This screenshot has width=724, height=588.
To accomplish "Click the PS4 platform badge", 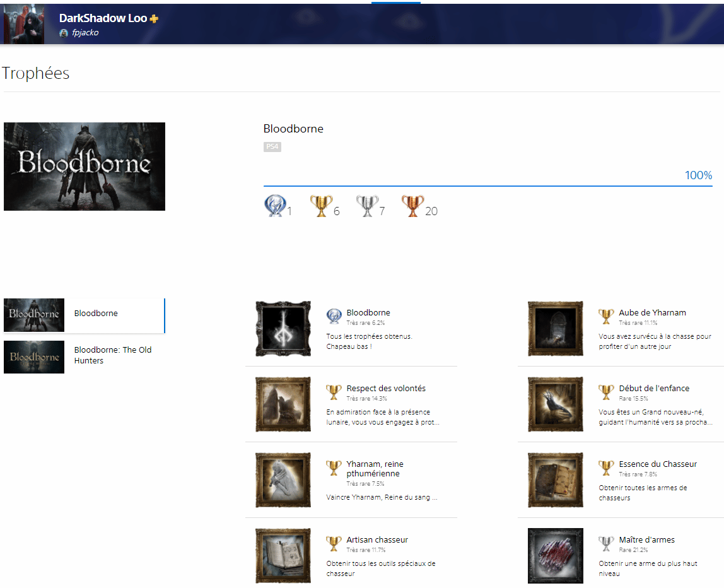I will click(272, 147).
